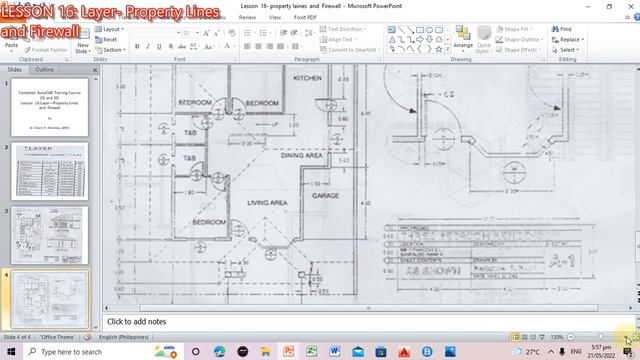Select the Right Arrow shape

pyautogui.click(x=420, y=40)
